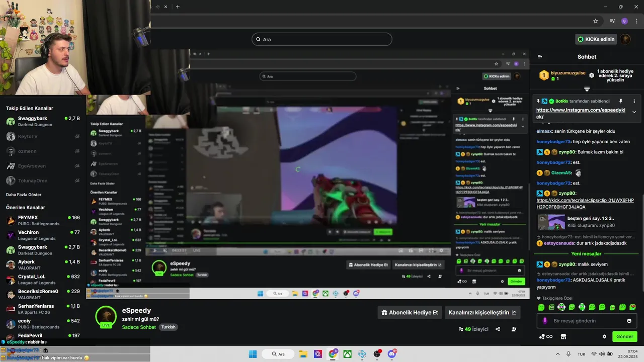Open the TolunayOren followed channel
The width and height of the screenshot is (644, 362).
43,180
